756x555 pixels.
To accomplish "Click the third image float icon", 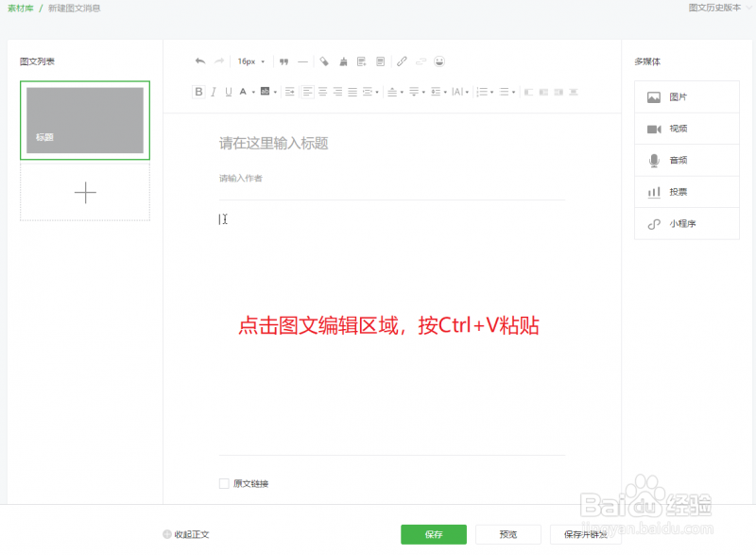I will tap(558, 92).
